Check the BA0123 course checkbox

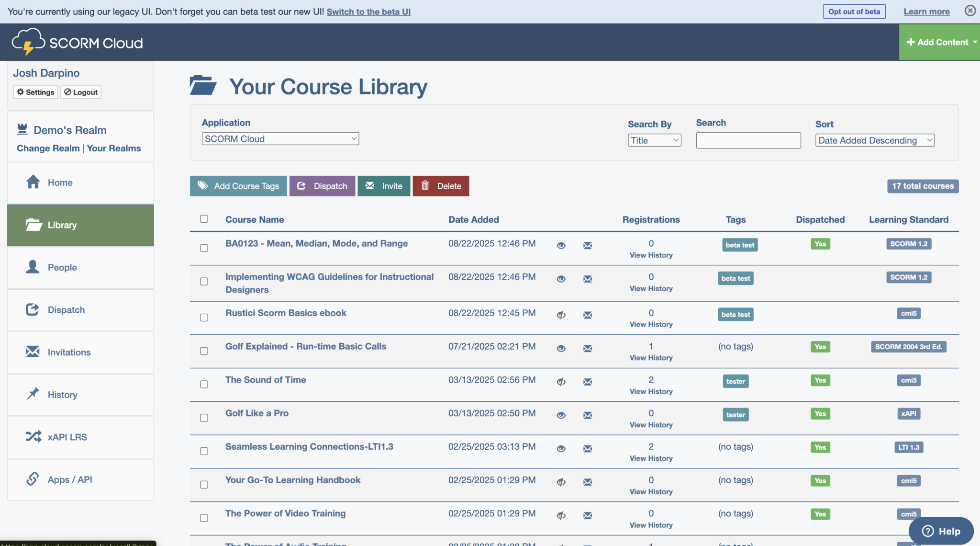(204, 248)
